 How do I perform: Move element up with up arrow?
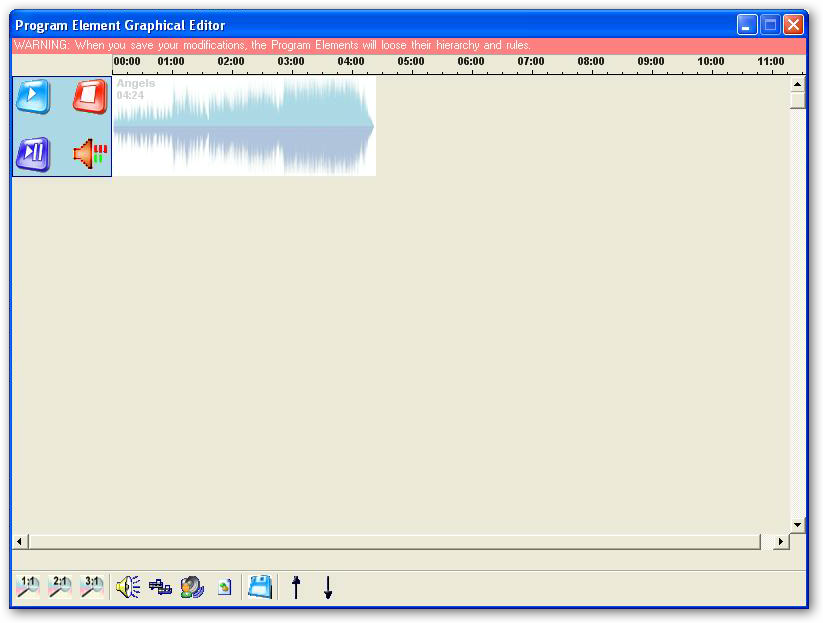click(296, 587)
